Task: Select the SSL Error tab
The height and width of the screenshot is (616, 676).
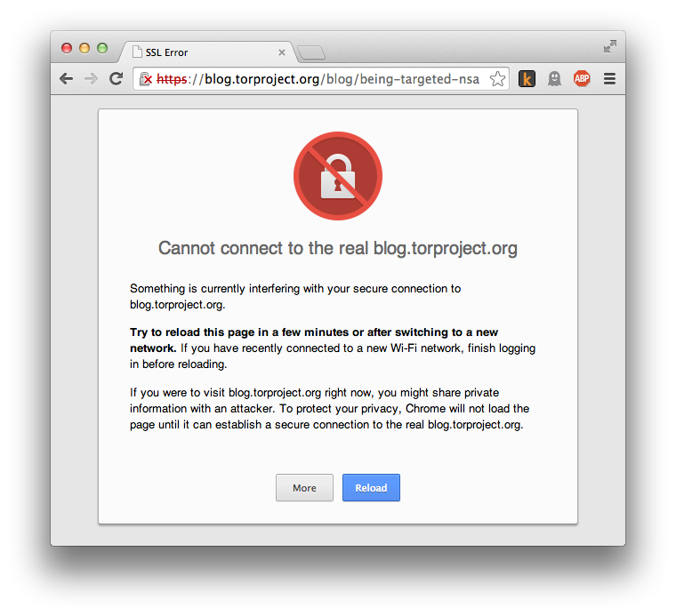Action: (x=207, y=52)
